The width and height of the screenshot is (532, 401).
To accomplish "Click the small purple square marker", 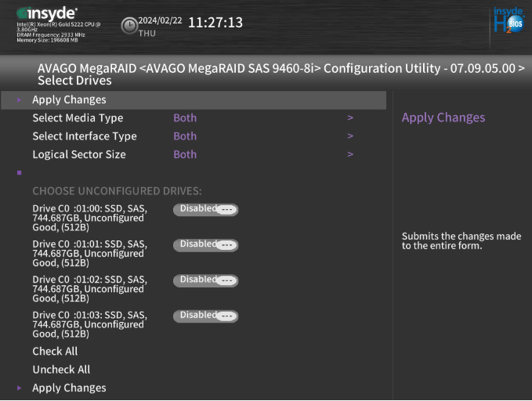I will click(x=19, y=172).
